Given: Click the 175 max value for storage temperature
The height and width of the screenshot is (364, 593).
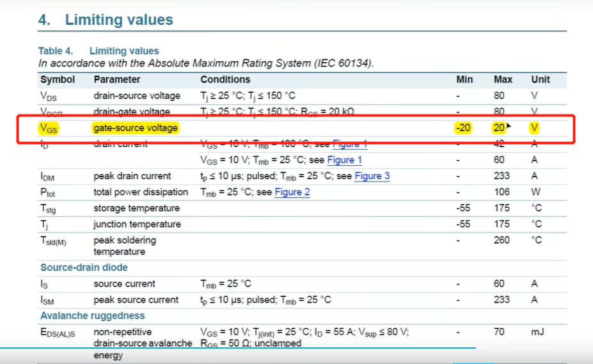Looking at the screenshot, I should [x=502, y=208].
